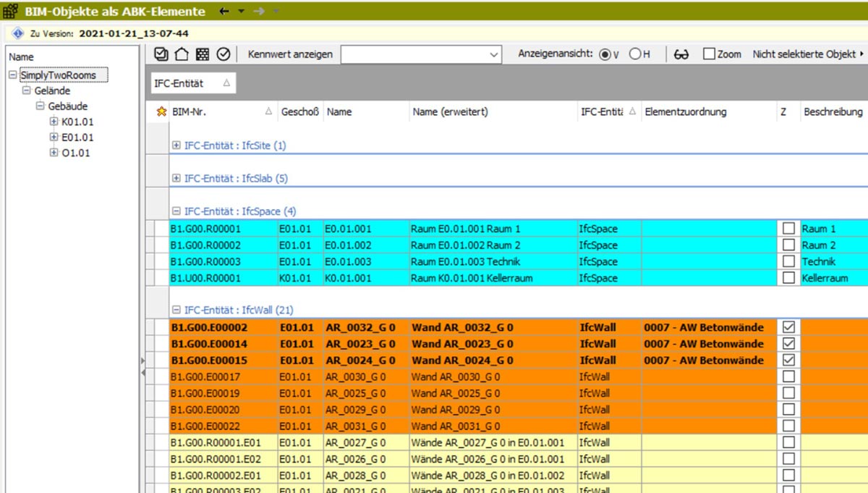Viewport: 868px width, 493px height.
Task: Click the grid table icon in the toolbar
Action: point(203,54)
